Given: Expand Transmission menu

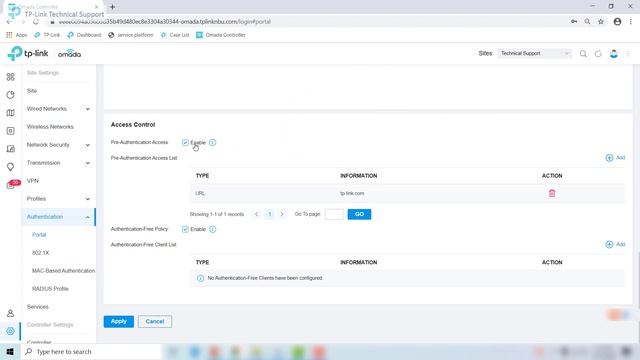Looking at the screenshot, I should tap(58, 163).
